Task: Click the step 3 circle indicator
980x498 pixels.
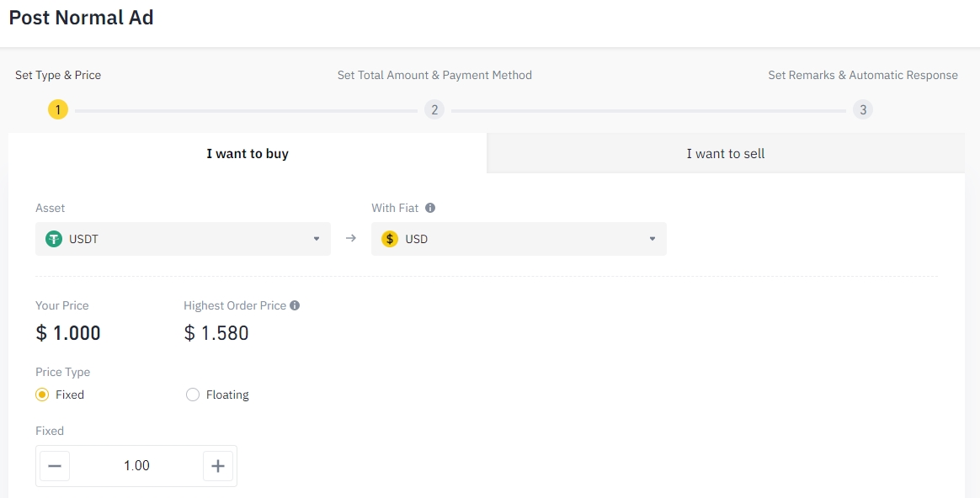Action: tap(862, 109)
